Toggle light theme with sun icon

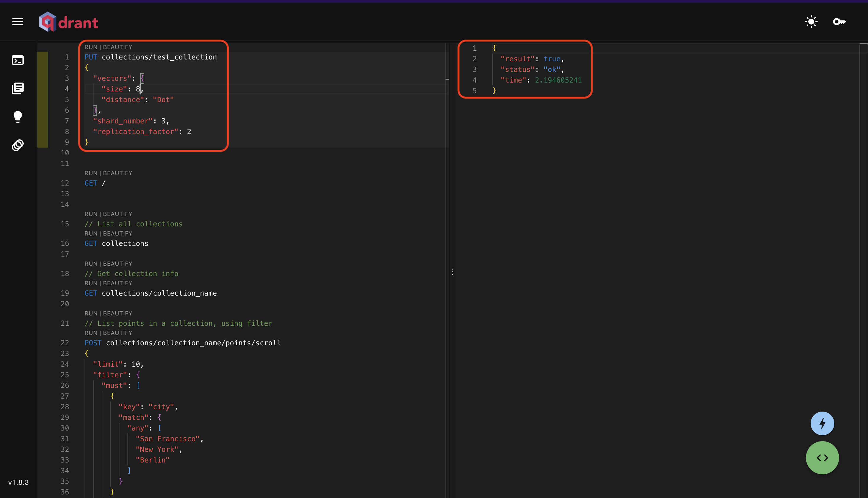tap(811, 22)
